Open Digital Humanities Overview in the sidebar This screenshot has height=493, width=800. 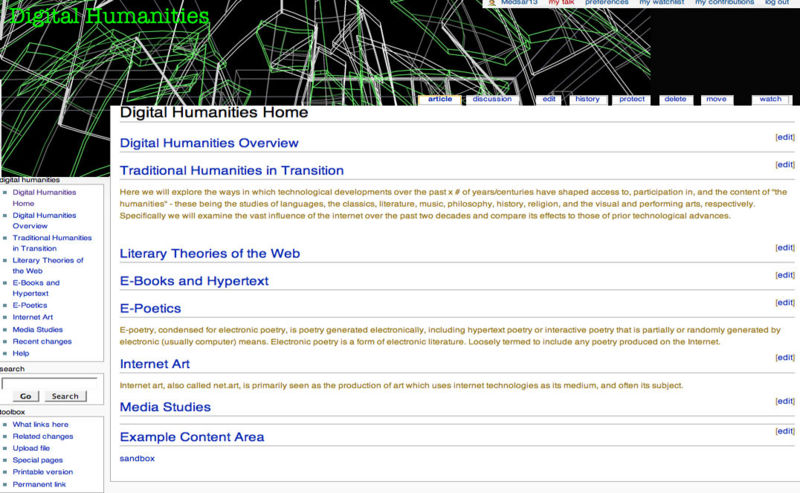coord(44,220)
